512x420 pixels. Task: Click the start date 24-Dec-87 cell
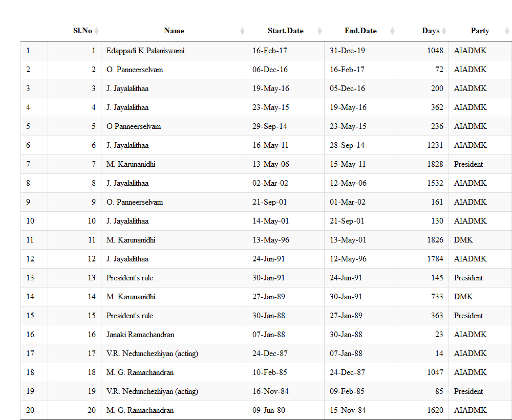pyautogui.click(x=270, y=353)
